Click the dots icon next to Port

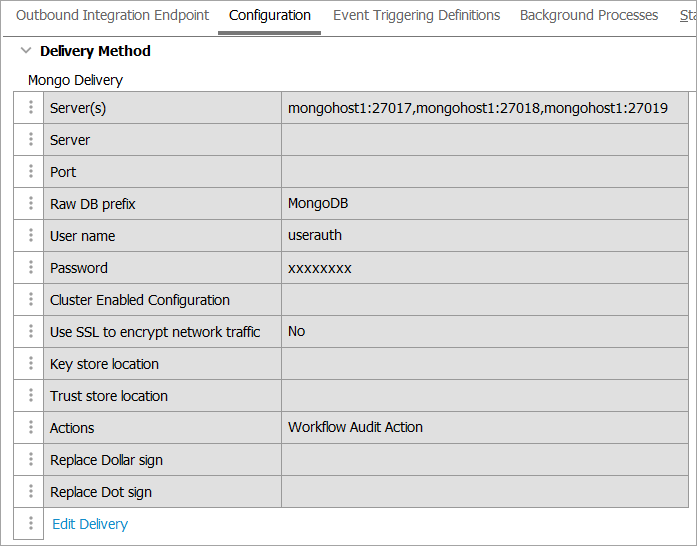[x=30, y=172]
